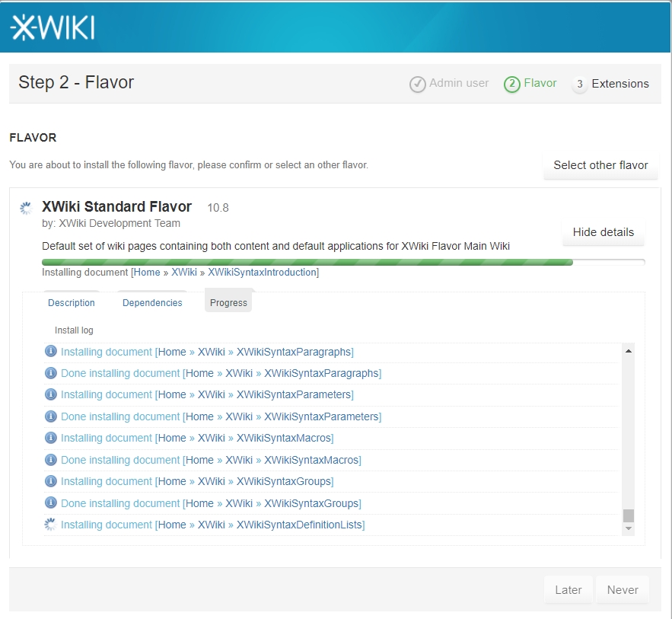Click the XWiki logo in header
This screenshot has height=619, width=672.
point(52,27)
